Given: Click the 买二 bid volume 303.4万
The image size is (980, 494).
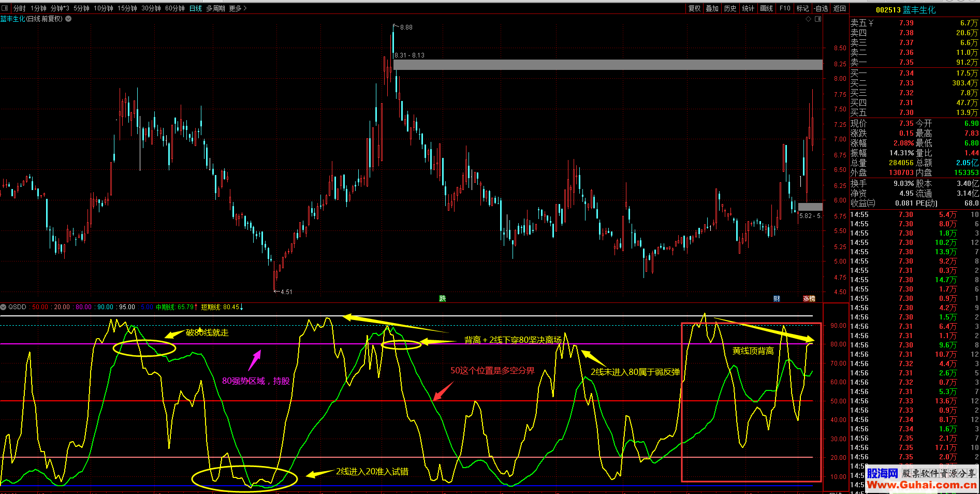Looking at the screenshot, I should [965, 83].
